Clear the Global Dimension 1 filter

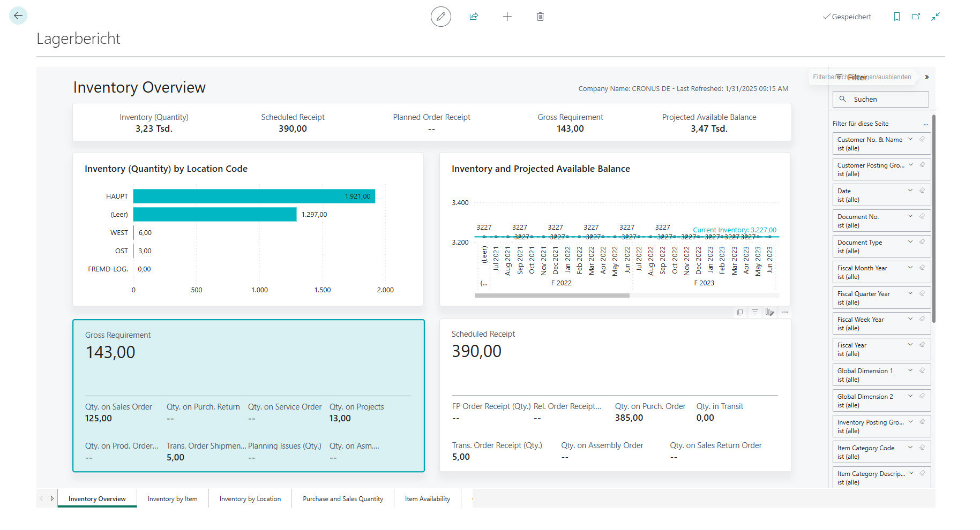[x=922, y=370]
